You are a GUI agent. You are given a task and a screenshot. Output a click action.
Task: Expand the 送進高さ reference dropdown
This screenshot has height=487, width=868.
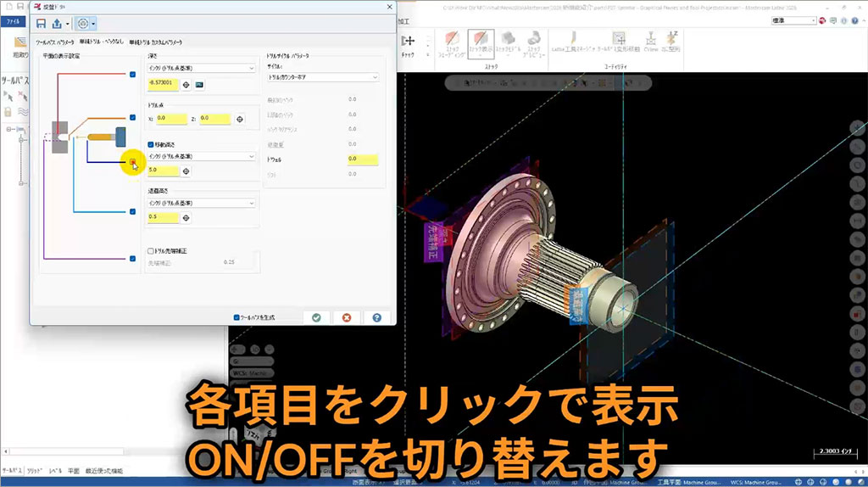201,203
